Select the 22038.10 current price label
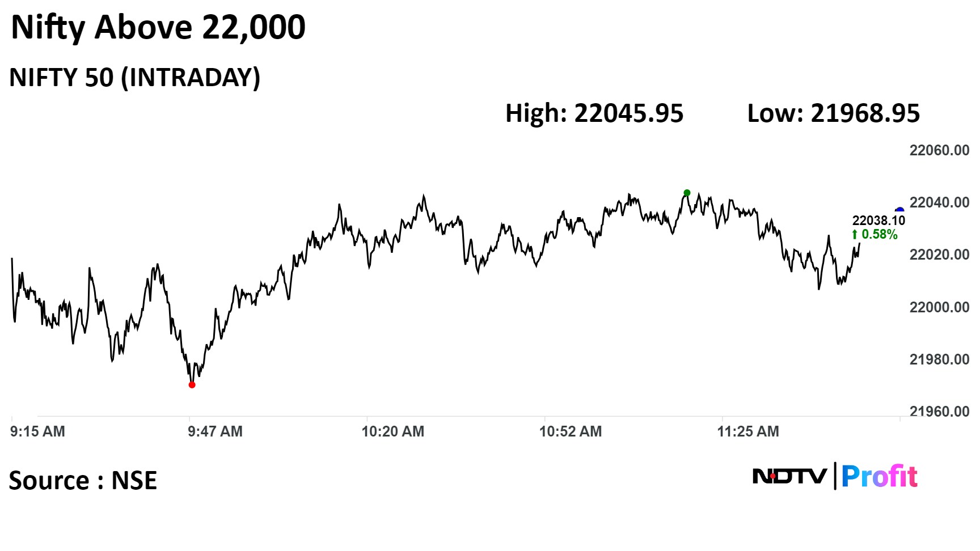Screen dimensions: 980x551 [878, 221]
